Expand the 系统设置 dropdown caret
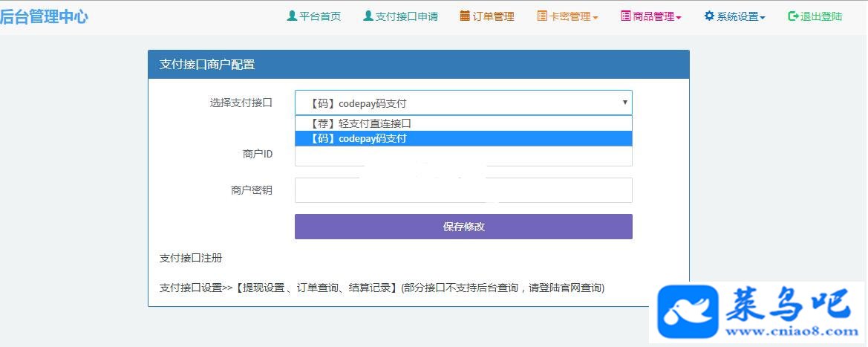The height and width of the screenshot is (347, 868). [x=763, y=18]
